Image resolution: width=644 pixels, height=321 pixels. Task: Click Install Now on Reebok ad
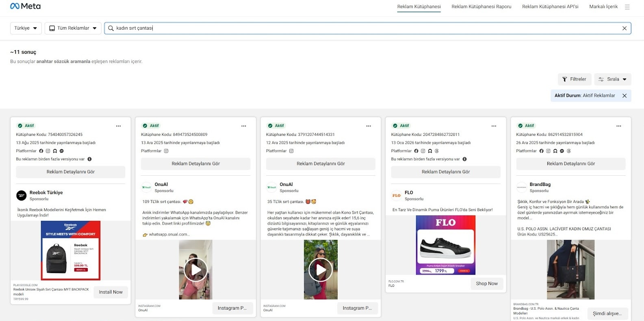[x=111, y=292]
